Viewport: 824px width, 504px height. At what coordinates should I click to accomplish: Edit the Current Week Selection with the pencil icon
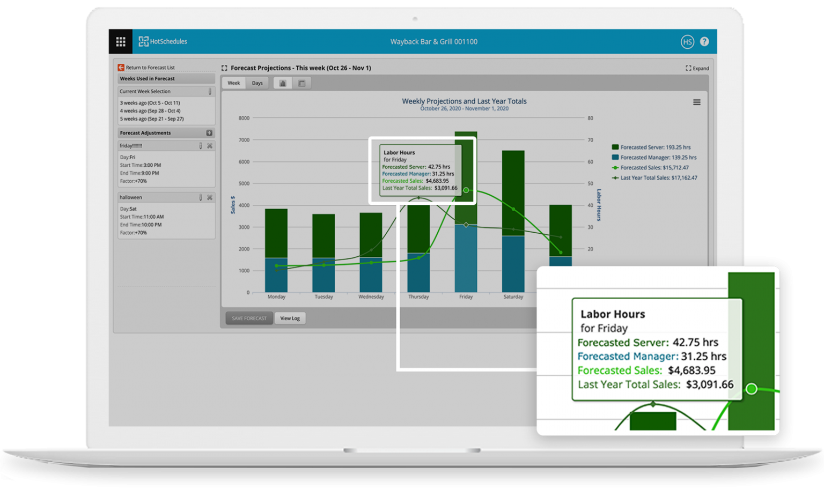pos(209,92)
